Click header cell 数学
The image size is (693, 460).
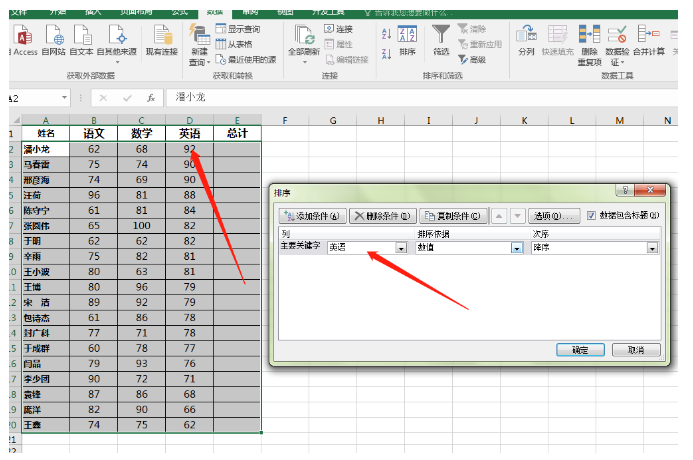[141, 133]
